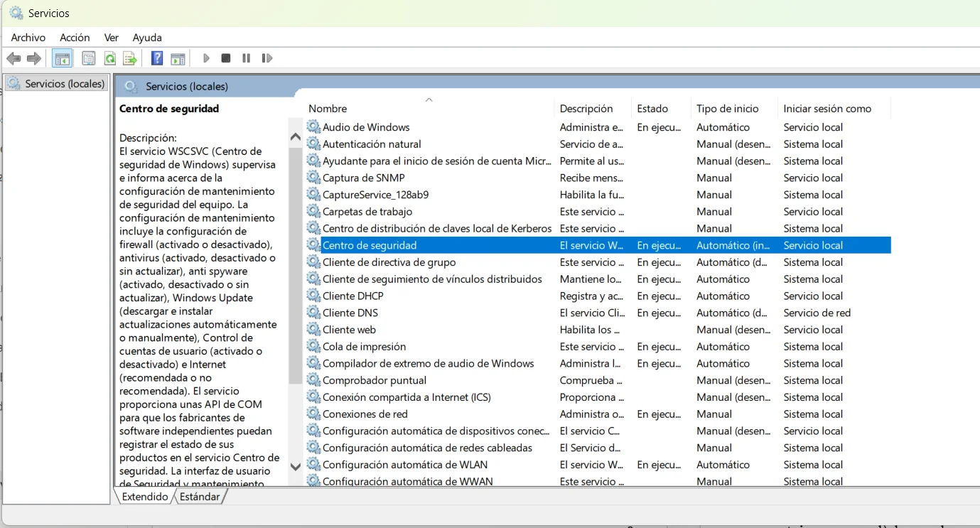Viewport: 980px width, 528px height.
Task: Click the gear icon beside Carpetas de trabajo
Action: coord(313,211)
